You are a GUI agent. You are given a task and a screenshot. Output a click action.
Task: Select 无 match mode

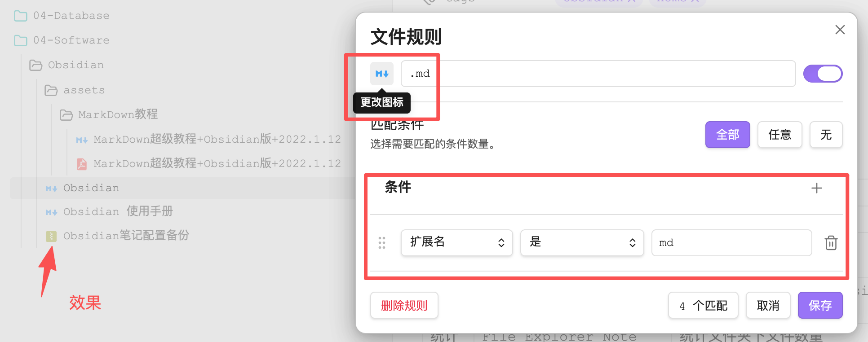826,135
